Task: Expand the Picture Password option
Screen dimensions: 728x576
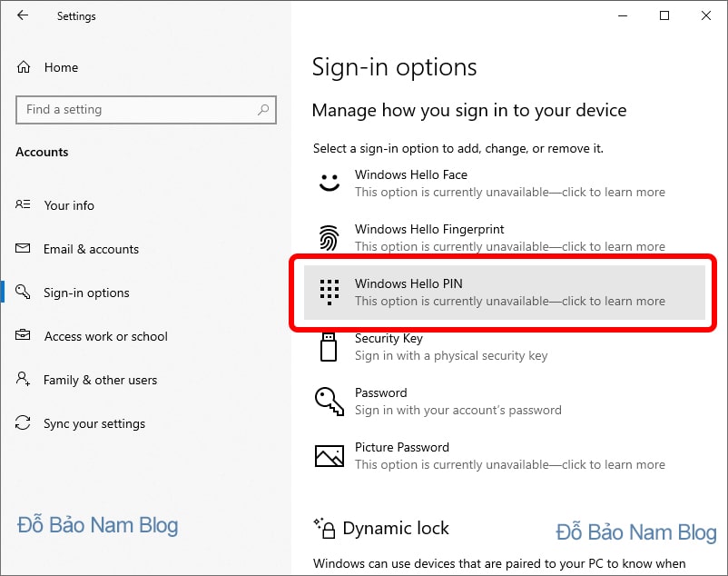Action: tap(505, 456)
